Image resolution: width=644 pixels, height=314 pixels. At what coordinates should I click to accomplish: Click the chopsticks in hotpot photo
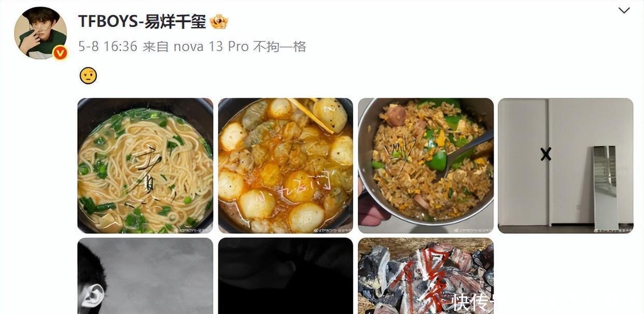click(x=311, y=116)
